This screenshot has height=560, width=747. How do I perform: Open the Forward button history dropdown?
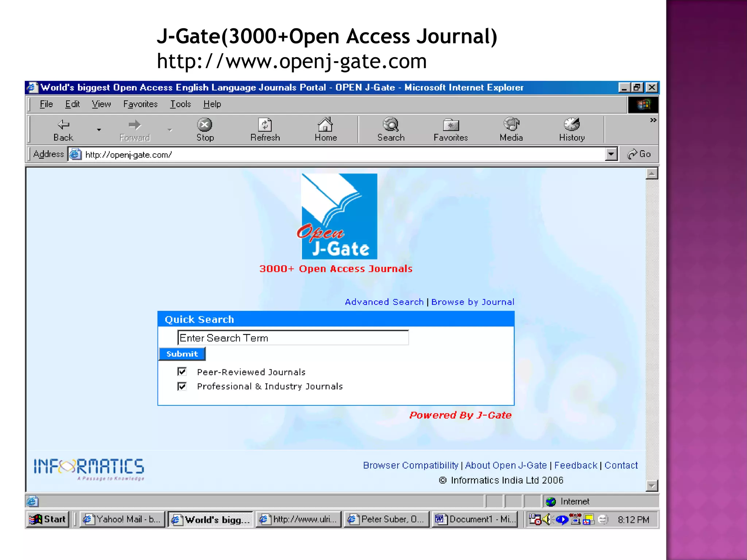coord(170,130)
